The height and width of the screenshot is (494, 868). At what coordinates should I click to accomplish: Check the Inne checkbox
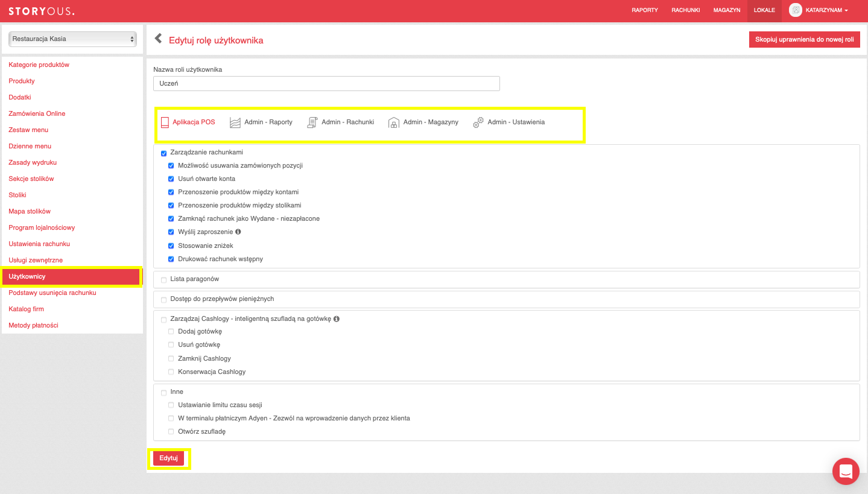(x=164, y=393)
